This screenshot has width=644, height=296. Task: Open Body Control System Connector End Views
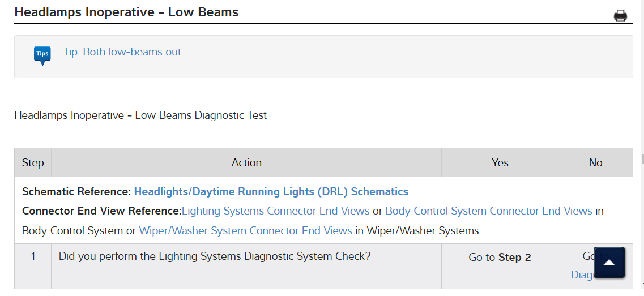[488, 211]
